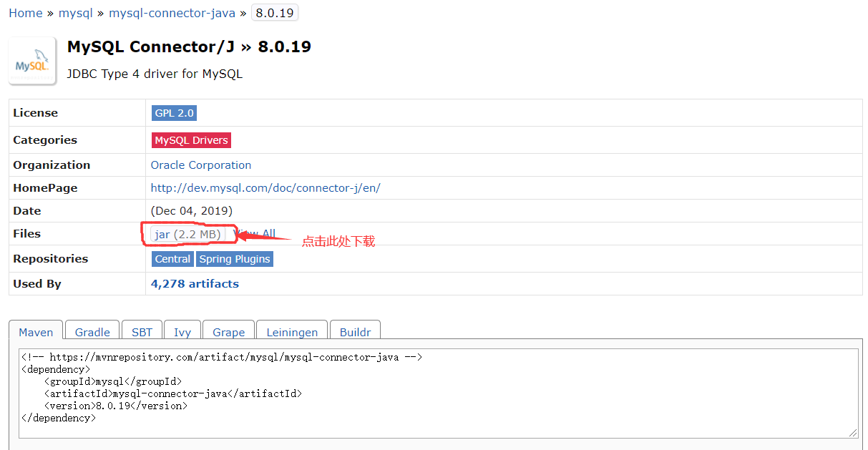Image resolution: width=868 pixels, height=450 pixels.
Task: Switch to the Gradle tab
Action: (x=92, y=331)
